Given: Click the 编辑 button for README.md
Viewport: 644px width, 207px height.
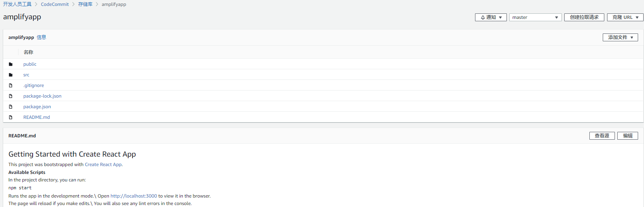Looking at the screenshot, I should (627, 136).
